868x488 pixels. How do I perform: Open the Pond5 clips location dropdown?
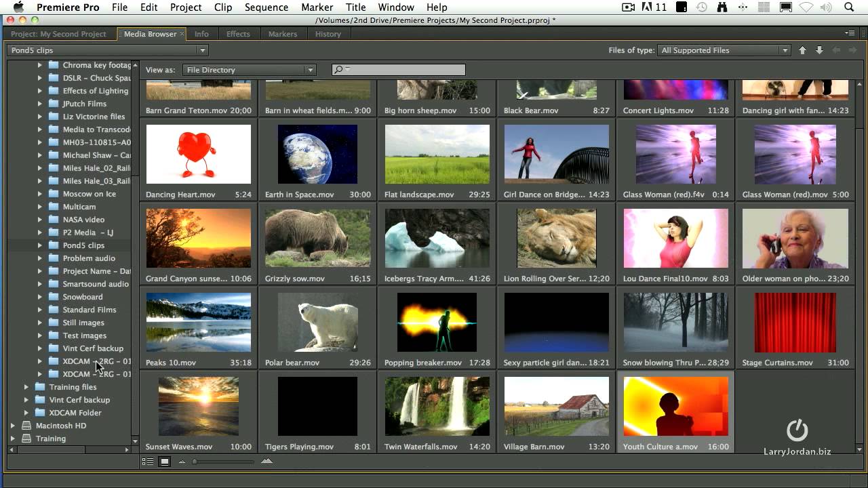pos(108,50)
